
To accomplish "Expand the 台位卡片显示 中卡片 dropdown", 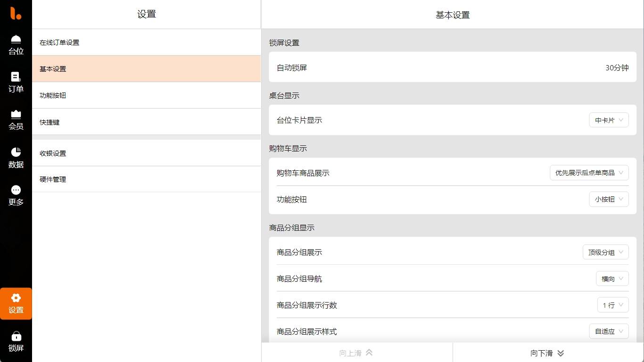I will point(609,120).
